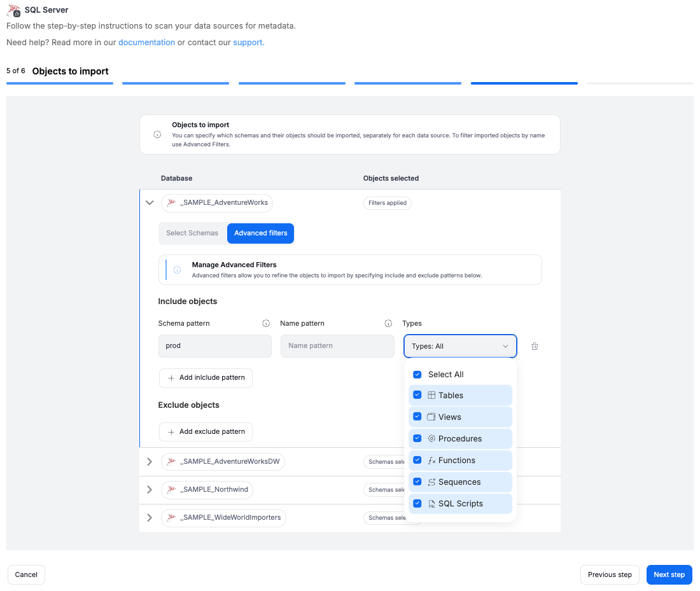Image resolution: width=700 pixels, height=591 pixels.
Task: Click the Exclude objects heading
Action: [189, 405]
